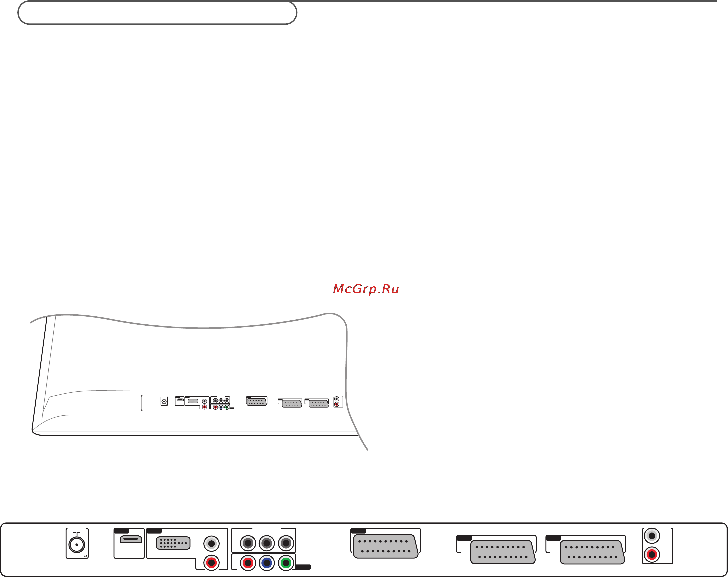
Task: Select first gray jack of upper three-jack row
Action: pos(248,543)
